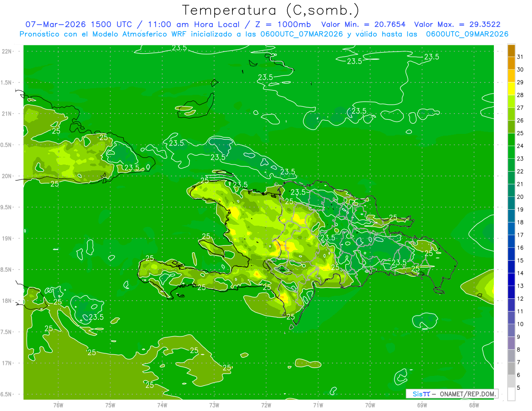Click the title 'Temperatura (C,somb.)'
The width and height of the screenshot is (532, 411).
[x=270, y=10]
